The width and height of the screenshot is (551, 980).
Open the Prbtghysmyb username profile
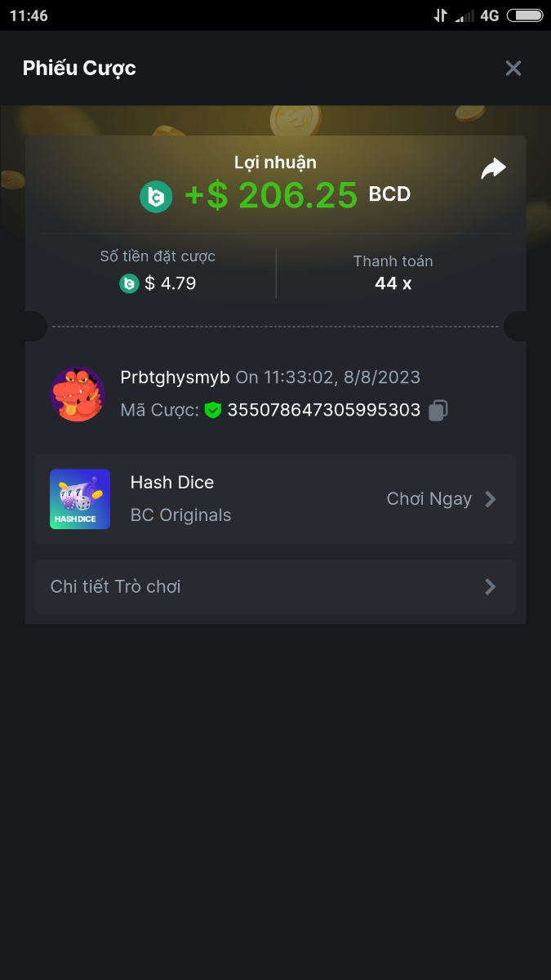click(175, 377)
